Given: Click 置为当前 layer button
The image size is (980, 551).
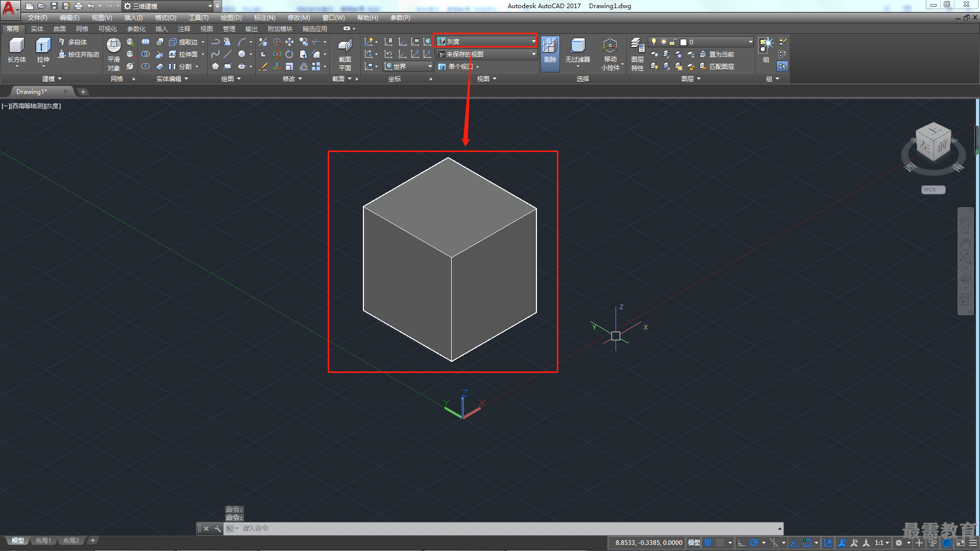Looking at the screenshot, I should coord(717,54).
